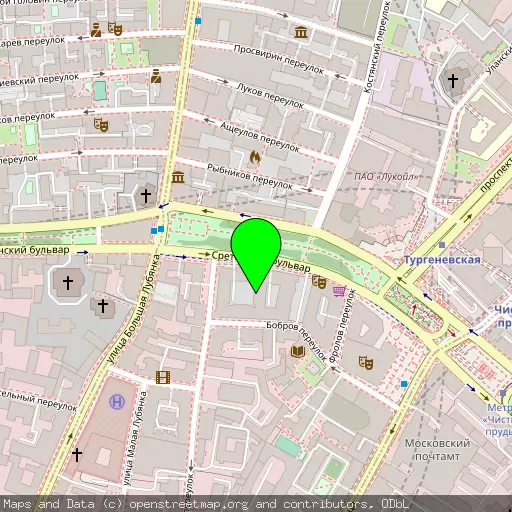Click the Бобров переулок street label
The image size is (512, 512).
pos(297,341)
